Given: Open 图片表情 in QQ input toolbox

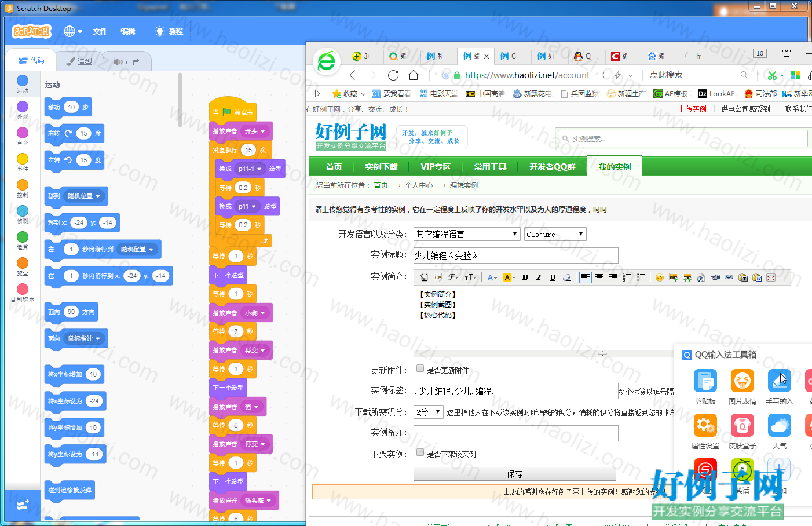Looking at the screenshot, I should pyautogui.click(x=742, y=386).
